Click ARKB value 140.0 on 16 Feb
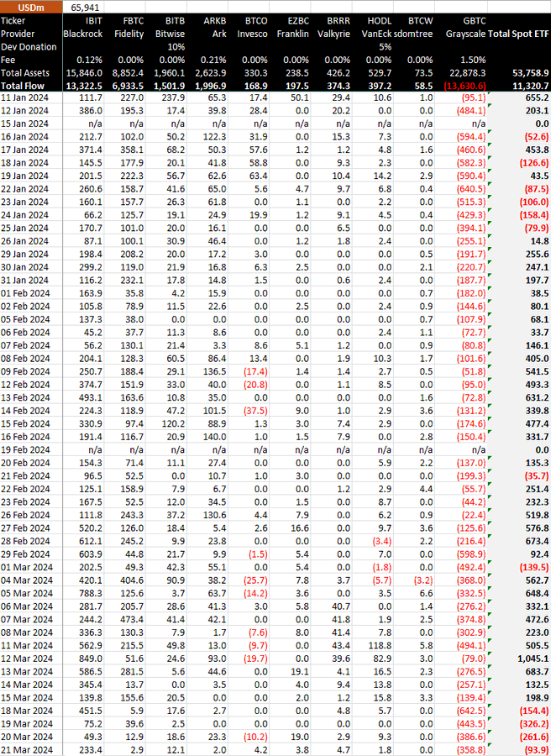The width and height of the screenshot is (551, 756). [215, 437]
